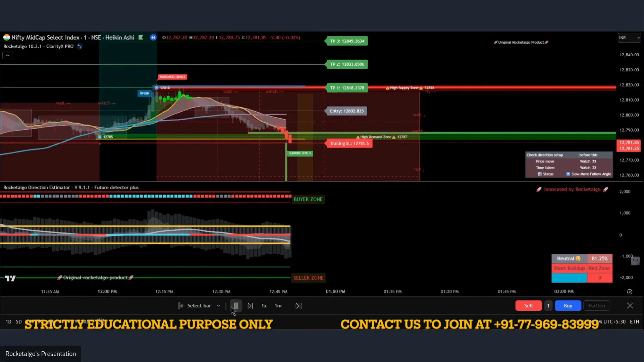The height and width of the screenshot is (362, 644).
Task: Click the Select bar scissors icon
Action: (181, 306)
